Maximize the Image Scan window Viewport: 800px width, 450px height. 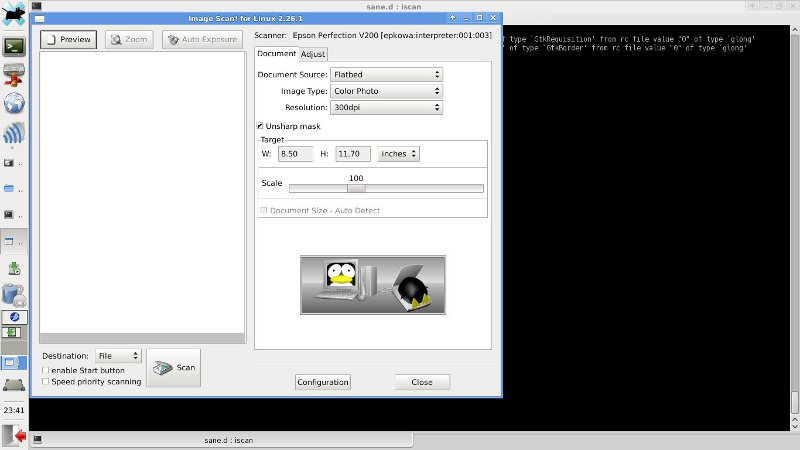point(480,18)
